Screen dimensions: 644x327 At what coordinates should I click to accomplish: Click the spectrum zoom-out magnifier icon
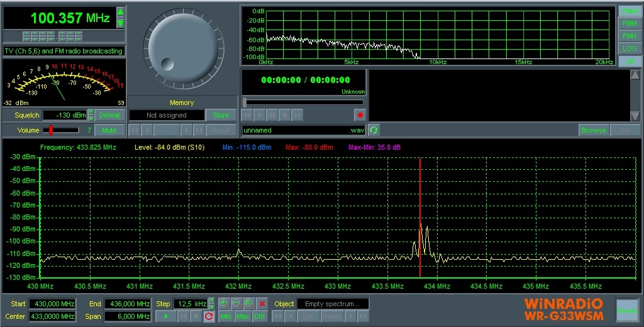tap(237, 304)
